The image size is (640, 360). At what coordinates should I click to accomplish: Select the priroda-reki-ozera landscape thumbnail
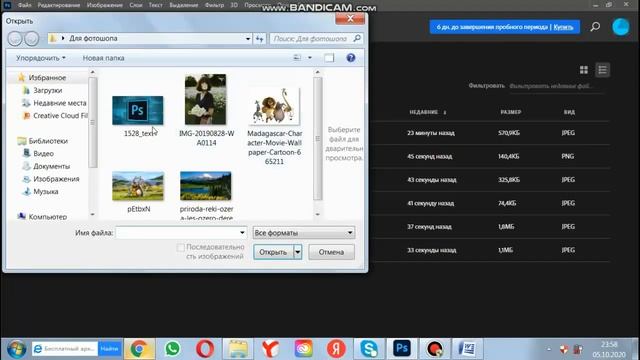click(x=205, y=186)
